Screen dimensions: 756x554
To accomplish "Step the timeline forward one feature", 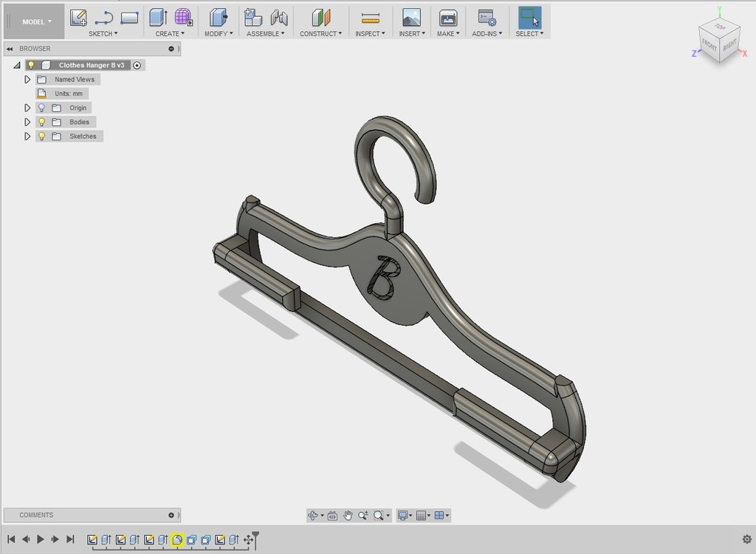I will click(x=55, y=539).
